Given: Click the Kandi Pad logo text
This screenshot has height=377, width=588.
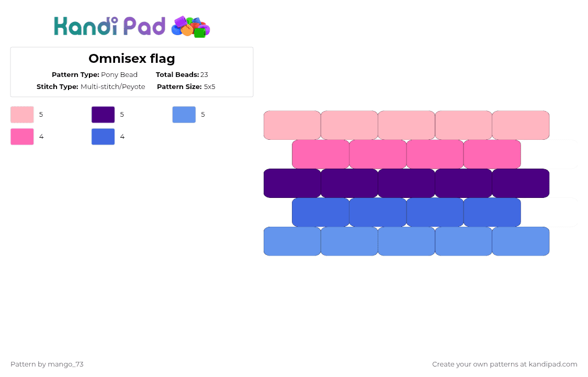Looking at the screenshot, I should (109, 26).
